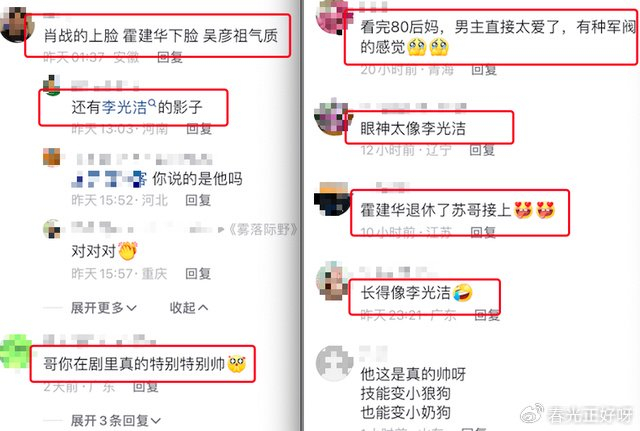This screenshot has height=431, width=640.
Task: Click the search icon beside 李光洁 link
Action: tap(152, 103)
